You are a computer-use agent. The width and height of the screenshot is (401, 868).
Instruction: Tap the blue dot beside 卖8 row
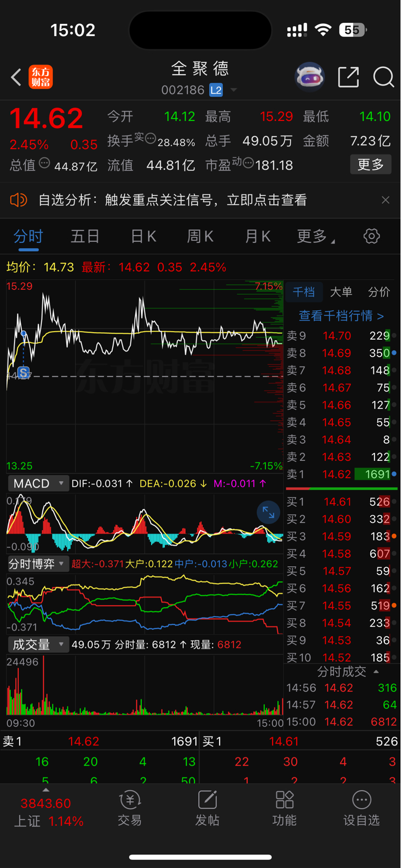tap(394, 353)
